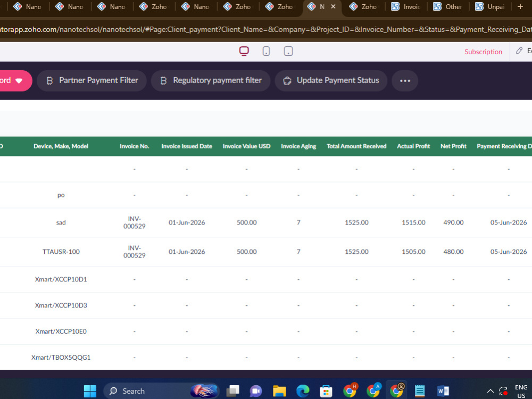This screenshot has height=399, width=532.
Task: Open the Windows Start menu
Action: (x=90, y=391)
